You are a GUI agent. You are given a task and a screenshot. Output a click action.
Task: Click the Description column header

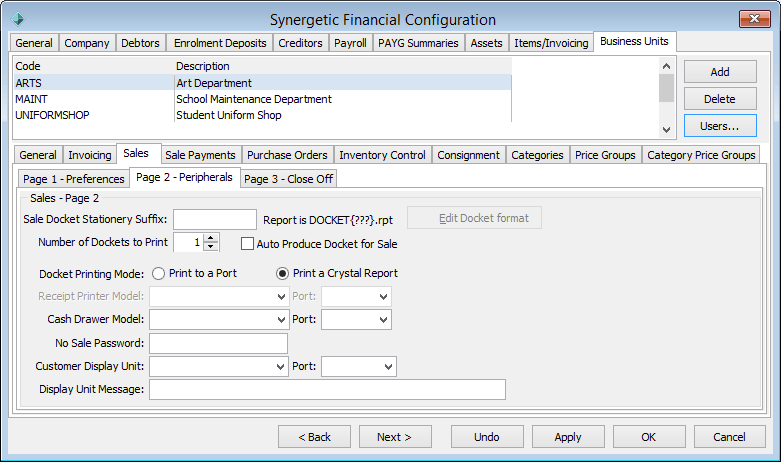coord(343,66)
